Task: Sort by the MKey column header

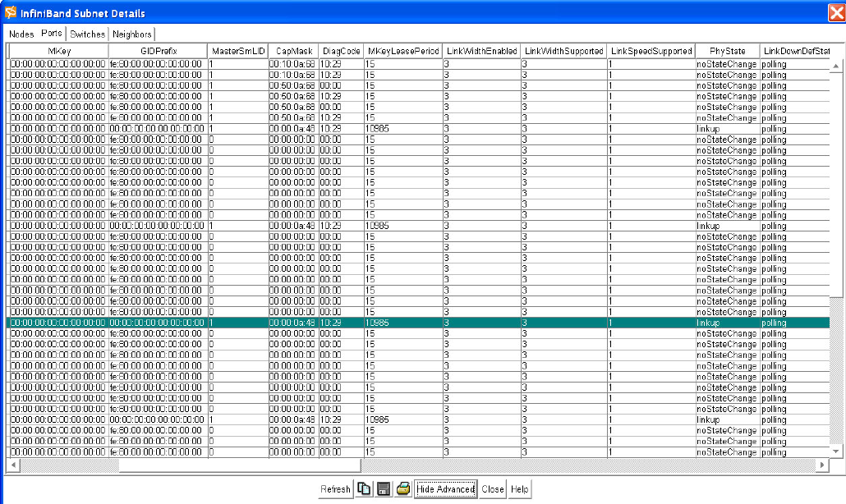Action: click(x=57, y=51)
